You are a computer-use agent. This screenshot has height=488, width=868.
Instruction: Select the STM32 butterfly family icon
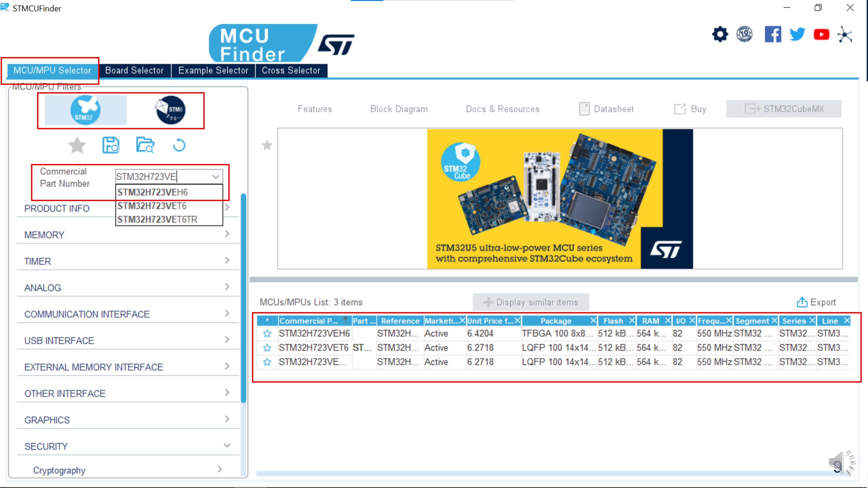pos(85,110)
